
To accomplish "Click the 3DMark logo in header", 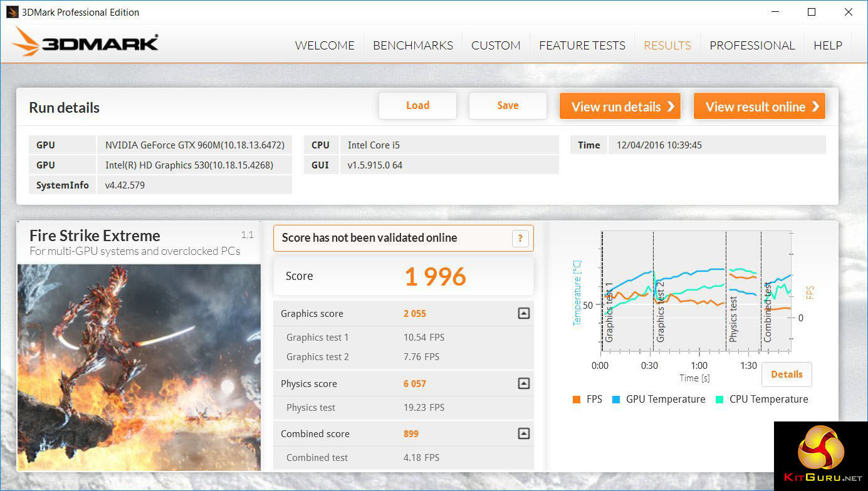I will point(85,42).
